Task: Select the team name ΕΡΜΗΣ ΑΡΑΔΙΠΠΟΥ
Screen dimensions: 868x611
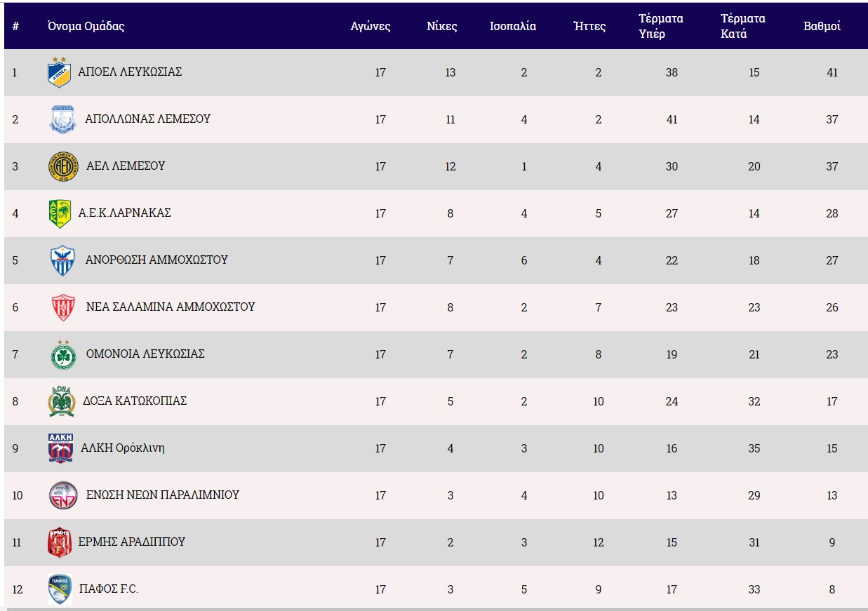Action: click(x=132, y=542)
